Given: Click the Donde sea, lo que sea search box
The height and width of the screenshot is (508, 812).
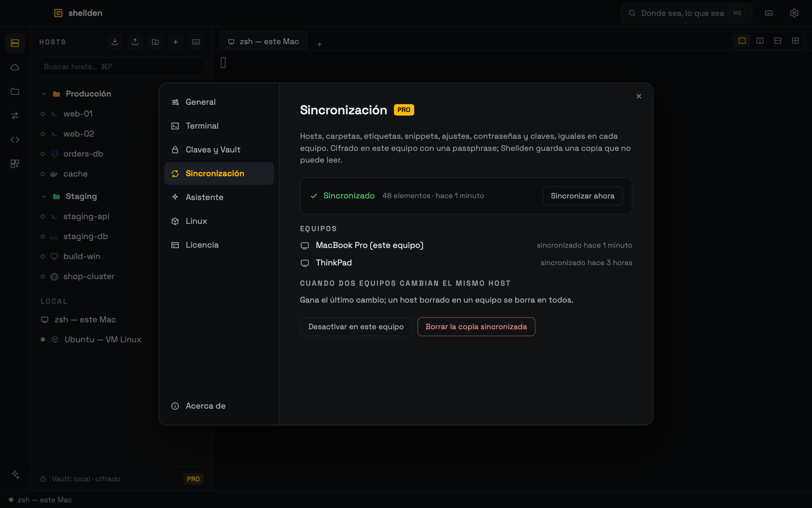Looking at the screenshot, I should click(x=686, y=13).
